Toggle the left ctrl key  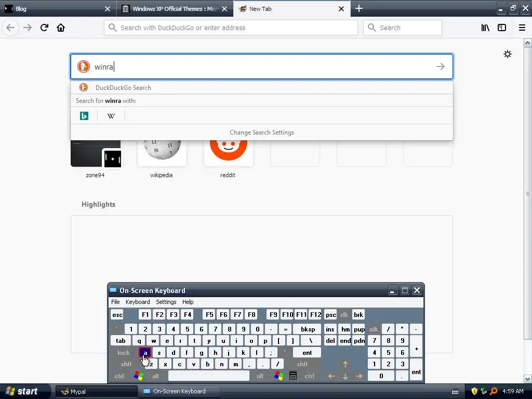tap(119, 376)
